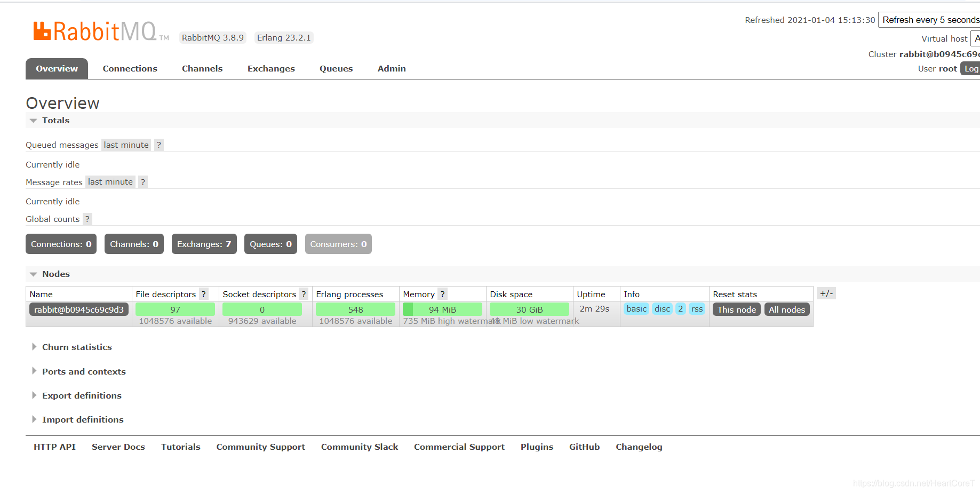Click the File descriptors 97 bar

pyautogui.click(x=175, y=309)
